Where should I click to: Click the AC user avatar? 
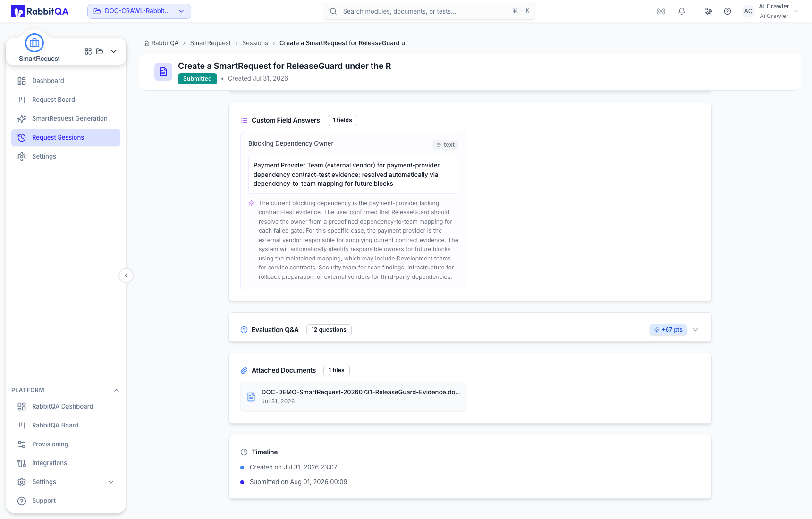click(748, 11)
